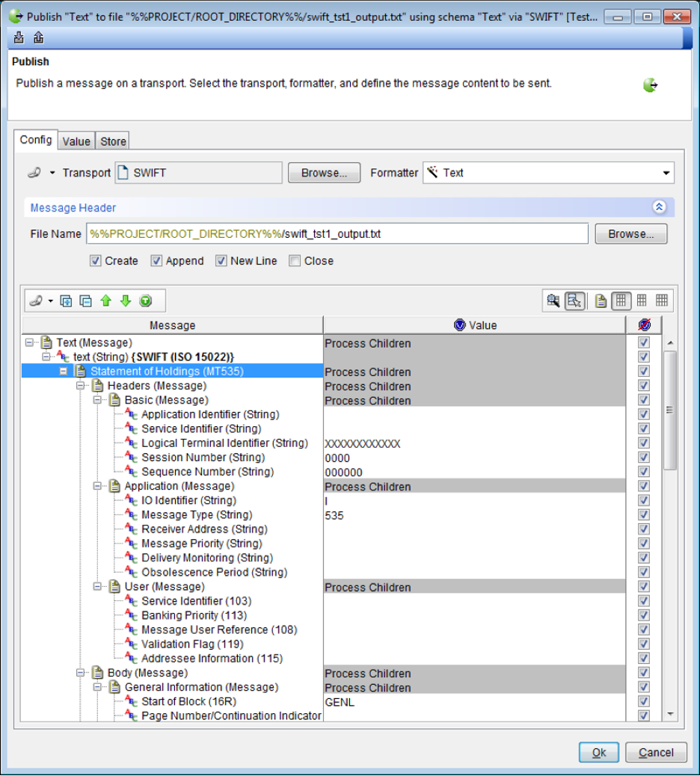Toggle checkbox in Text (Message) row

coord(644,342)
